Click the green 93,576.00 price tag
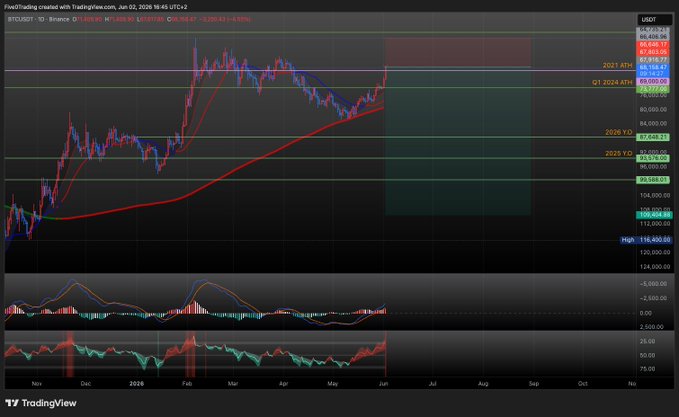Screen dimensions: 679x417 coord(653,158)
